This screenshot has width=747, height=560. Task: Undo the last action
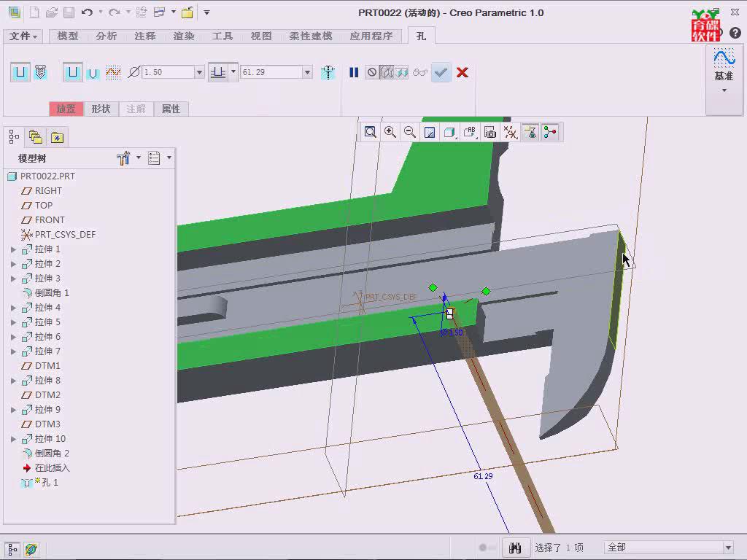click(x=87, y=12)
